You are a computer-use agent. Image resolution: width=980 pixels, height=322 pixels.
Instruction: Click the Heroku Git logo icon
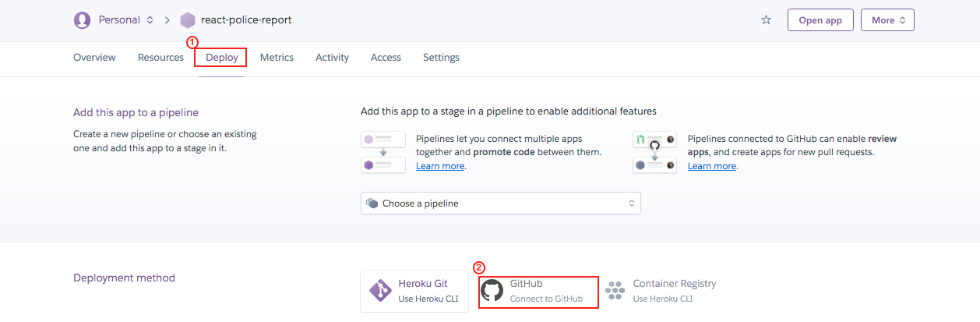380,291
